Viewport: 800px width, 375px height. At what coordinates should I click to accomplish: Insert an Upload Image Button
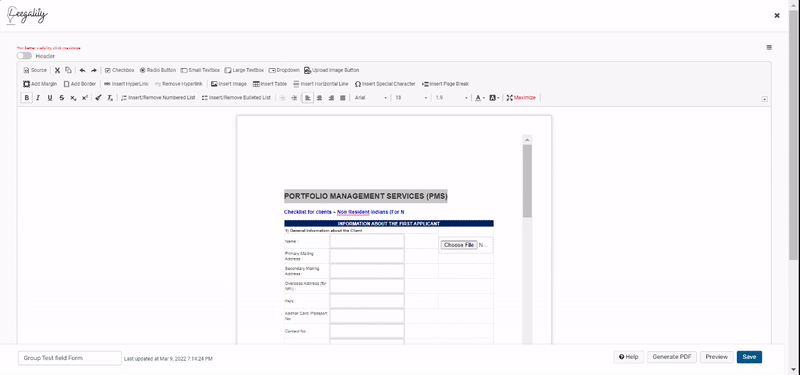tap(332, 70)
